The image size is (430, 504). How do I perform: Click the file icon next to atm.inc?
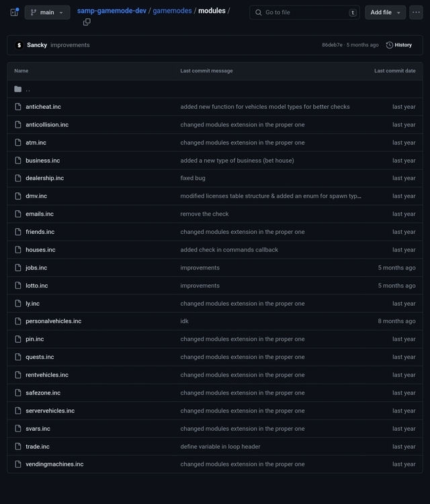(18, 142)
